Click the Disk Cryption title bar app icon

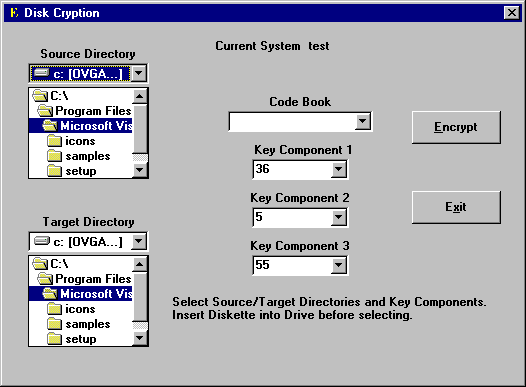point(14,13)
